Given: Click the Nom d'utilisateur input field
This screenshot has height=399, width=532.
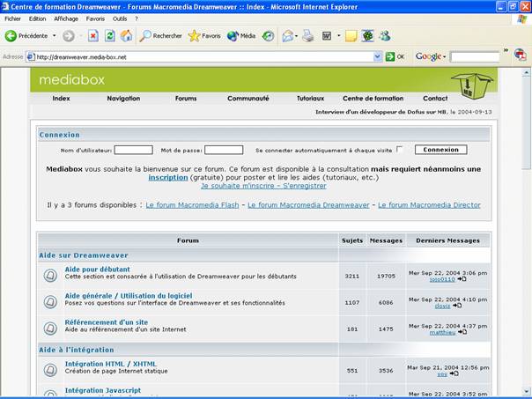Looking at the screenshot, I should point(133,150).
